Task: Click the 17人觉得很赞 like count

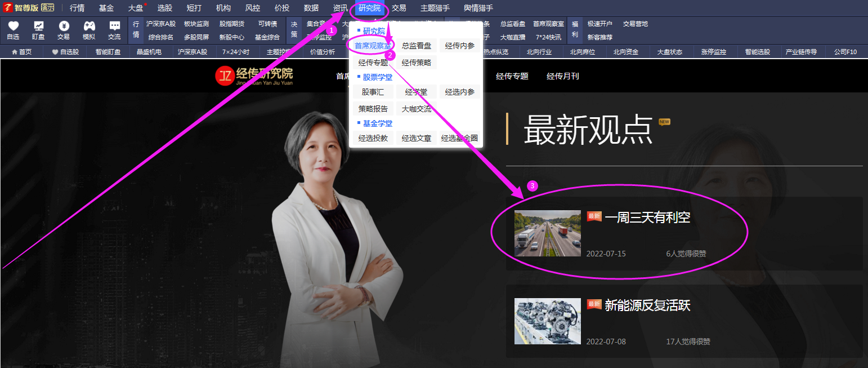Action: tap(688, 342)
